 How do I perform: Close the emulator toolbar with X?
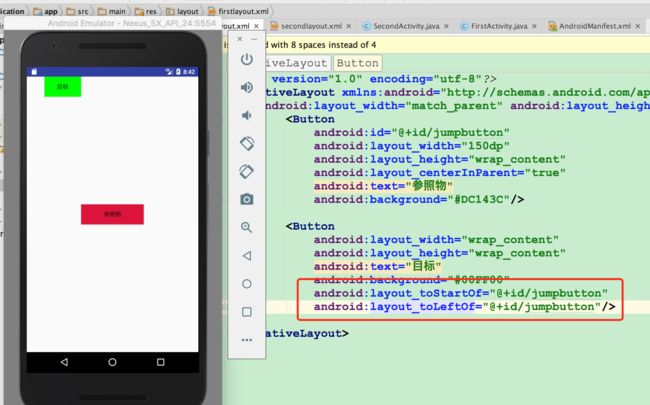point(240,39)
